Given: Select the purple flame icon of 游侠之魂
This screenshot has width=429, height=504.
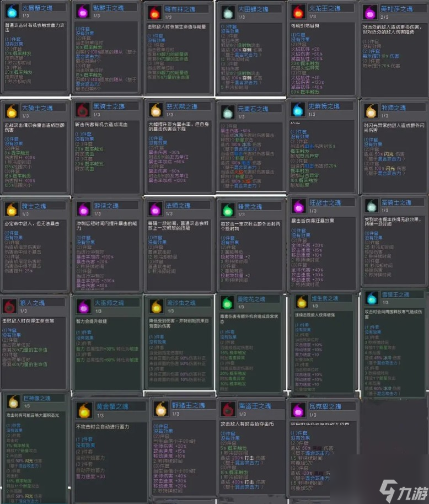Looking at the screenshot, I should pyautogui.click(x=84, y=209).
